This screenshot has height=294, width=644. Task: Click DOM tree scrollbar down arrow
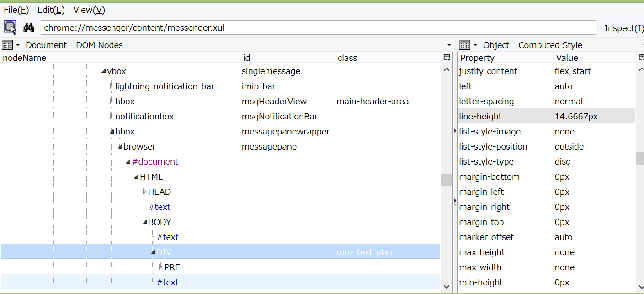(x=447, y=287)
